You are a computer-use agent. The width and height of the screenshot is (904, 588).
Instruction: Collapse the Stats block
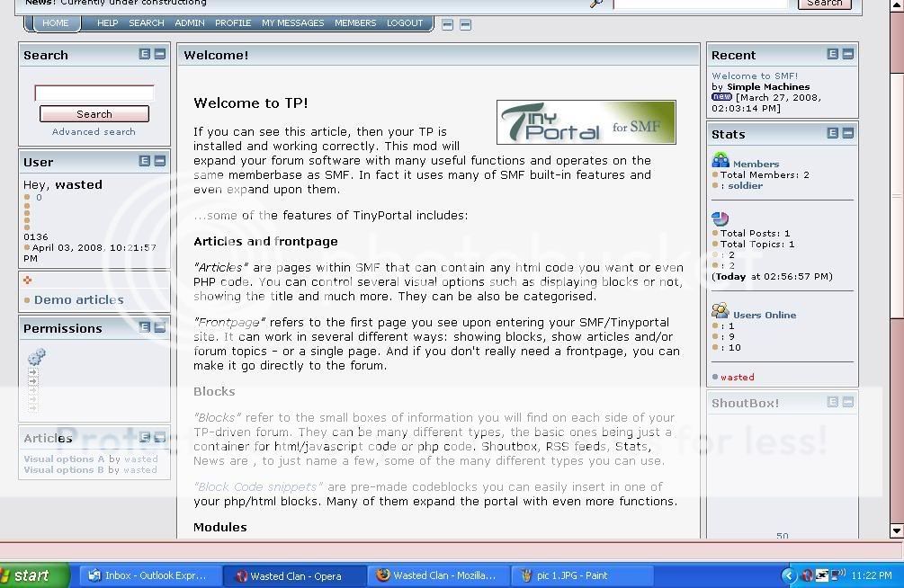[847, 133]
